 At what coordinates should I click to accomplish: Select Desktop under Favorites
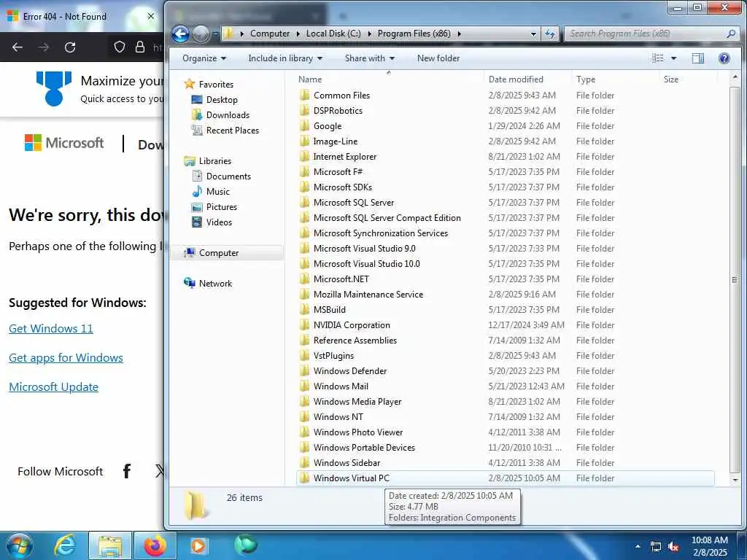222,100
